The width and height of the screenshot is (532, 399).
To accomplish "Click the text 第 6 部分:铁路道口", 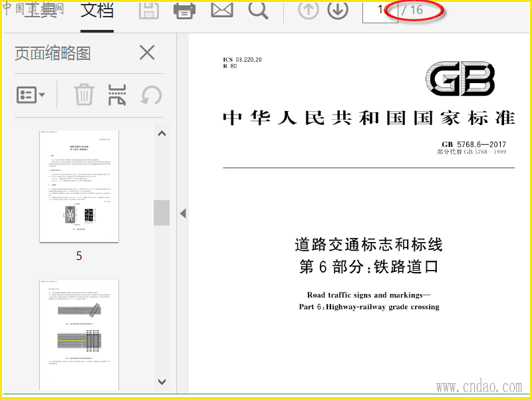I will tap(369, 267).
